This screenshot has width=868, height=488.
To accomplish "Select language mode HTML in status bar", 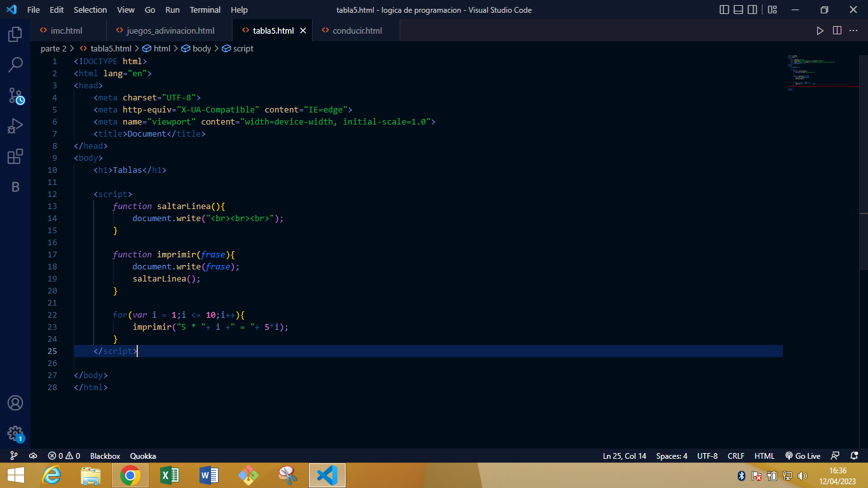I will click(764, 456).
